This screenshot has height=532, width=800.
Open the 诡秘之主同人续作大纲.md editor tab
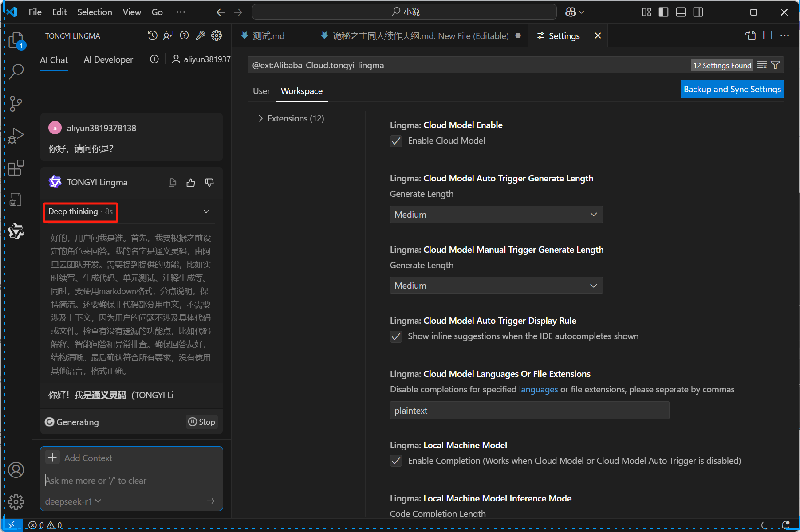coord(420,36)
